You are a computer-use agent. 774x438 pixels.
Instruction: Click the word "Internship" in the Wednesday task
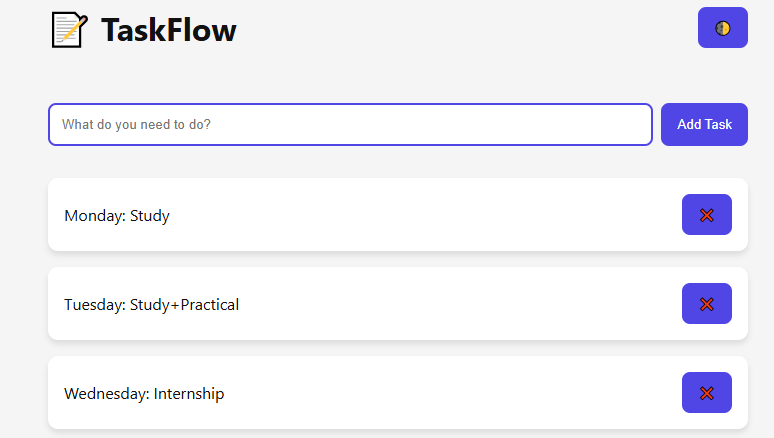point(189,394)
